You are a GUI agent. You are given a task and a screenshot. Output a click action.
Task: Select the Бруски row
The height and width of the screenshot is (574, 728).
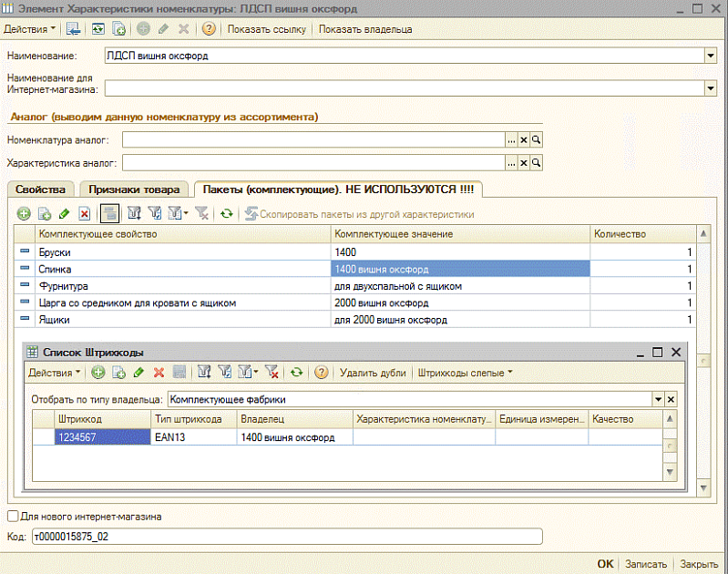(354, 252)
